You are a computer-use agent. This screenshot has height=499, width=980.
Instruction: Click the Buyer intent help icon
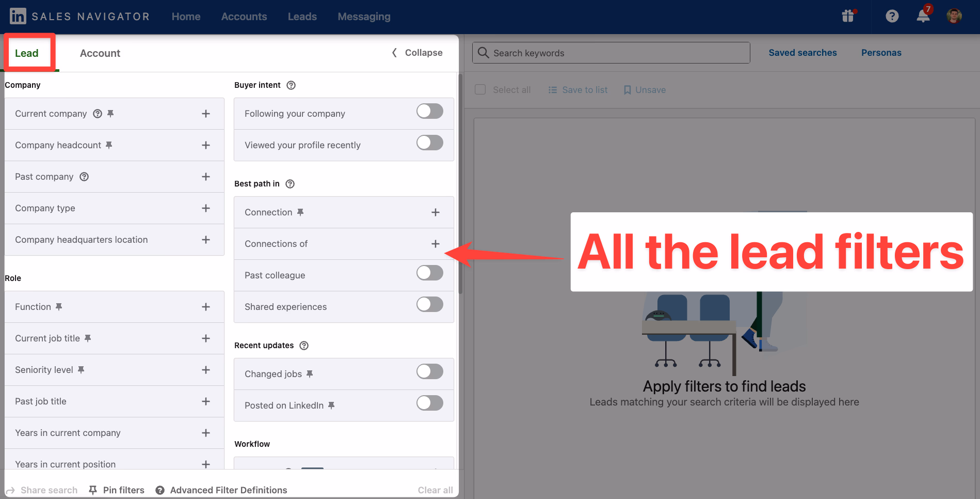291,85
